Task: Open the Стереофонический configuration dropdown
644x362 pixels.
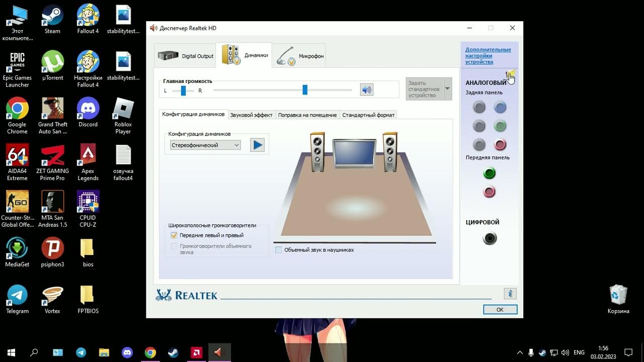Action: pyautogui.click(x=205, y=145)
